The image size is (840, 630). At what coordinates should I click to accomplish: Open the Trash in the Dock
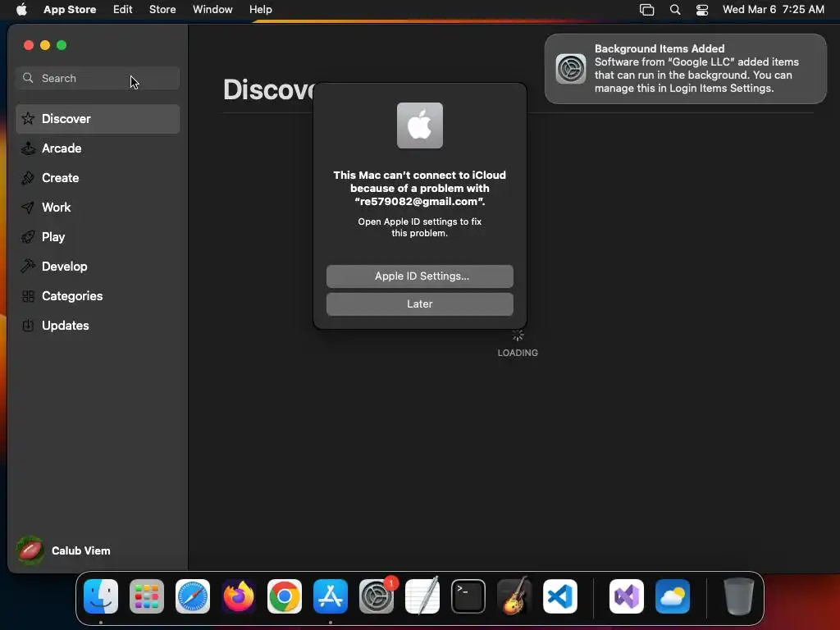pyautogui.click(x=739, y=596)
